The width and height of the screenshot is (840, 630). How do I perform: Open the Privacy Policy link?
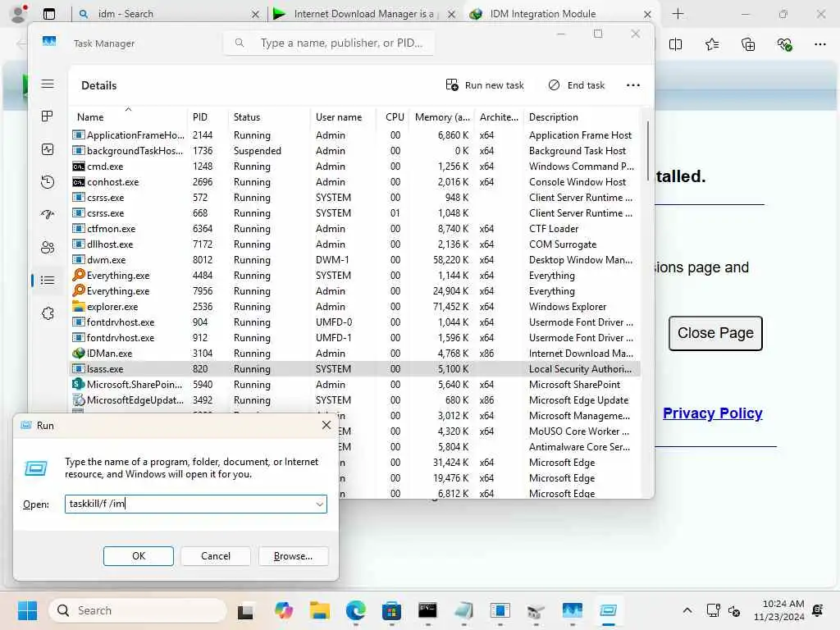pyautogui.click(x=713, y=413)
